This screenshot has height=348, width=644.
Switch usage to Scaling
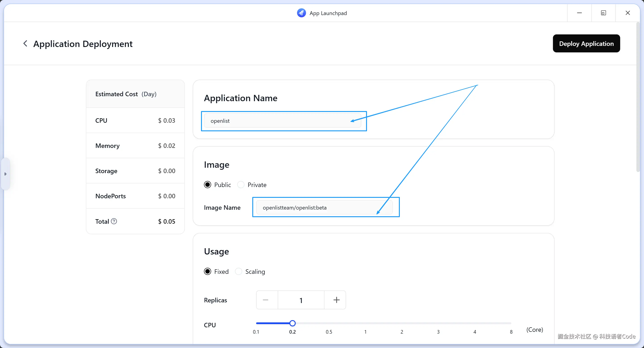click(239, 272)
